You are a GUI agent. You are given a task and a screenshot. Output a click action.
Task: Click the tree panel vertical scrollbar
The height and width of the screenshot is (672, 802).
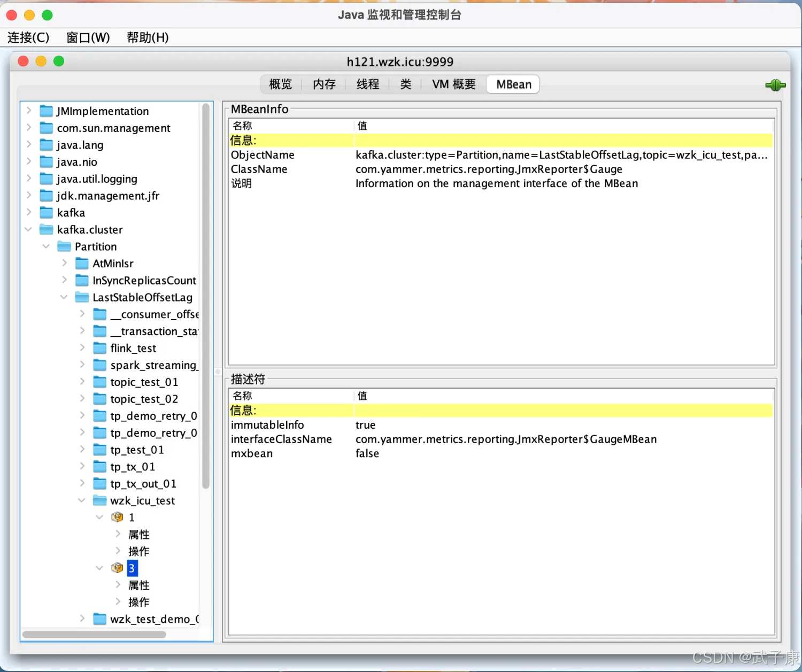click(x=206, y=296)
